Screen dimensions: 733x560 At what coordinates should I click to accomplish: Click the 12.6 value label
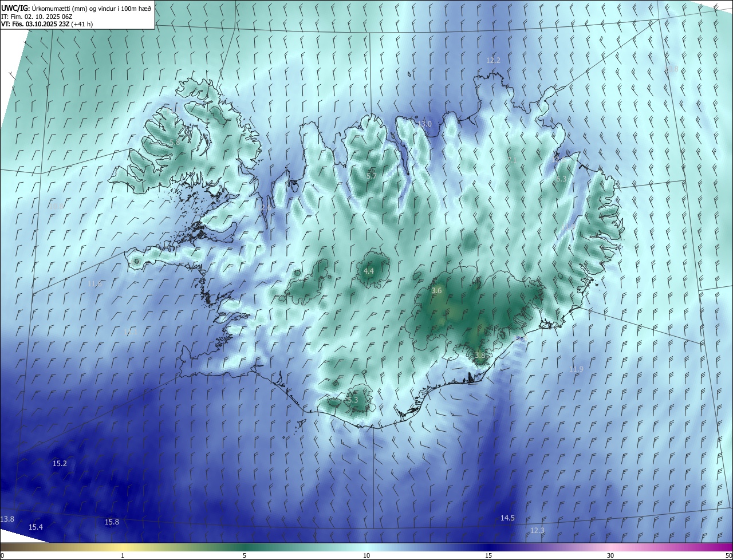(x=266, y=207)
